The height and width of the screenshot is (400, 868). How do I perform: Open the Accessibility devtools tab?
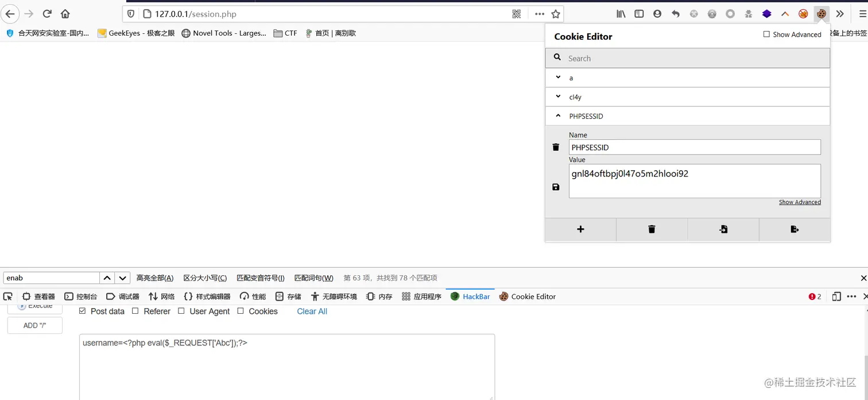(334, 297)
